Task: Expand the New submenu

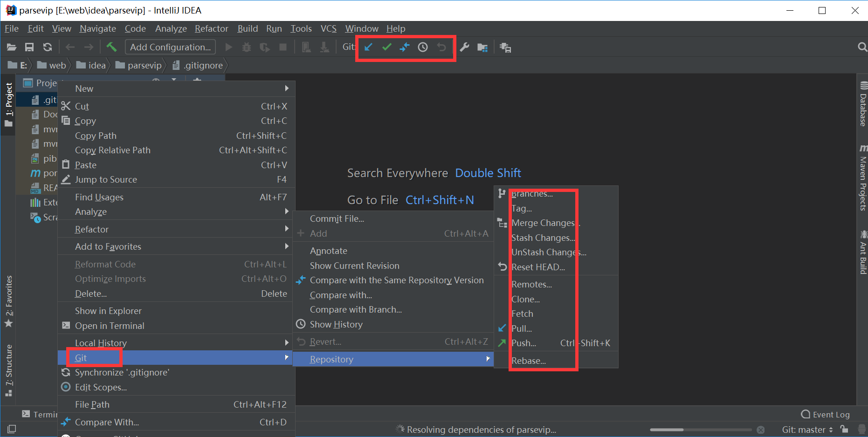Action: point(176,89)
